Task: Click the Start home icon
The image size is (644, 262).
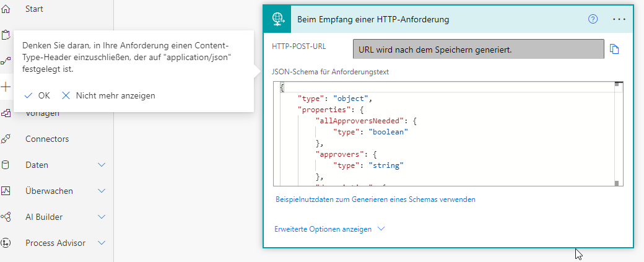Action: (x=6, y=9)
